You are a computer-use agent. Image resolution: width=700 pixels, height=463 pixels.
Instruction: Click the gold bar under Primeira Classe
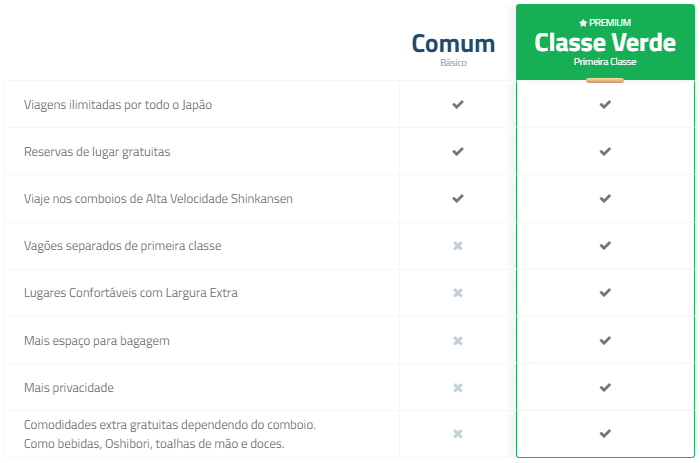tap(604, 80)
